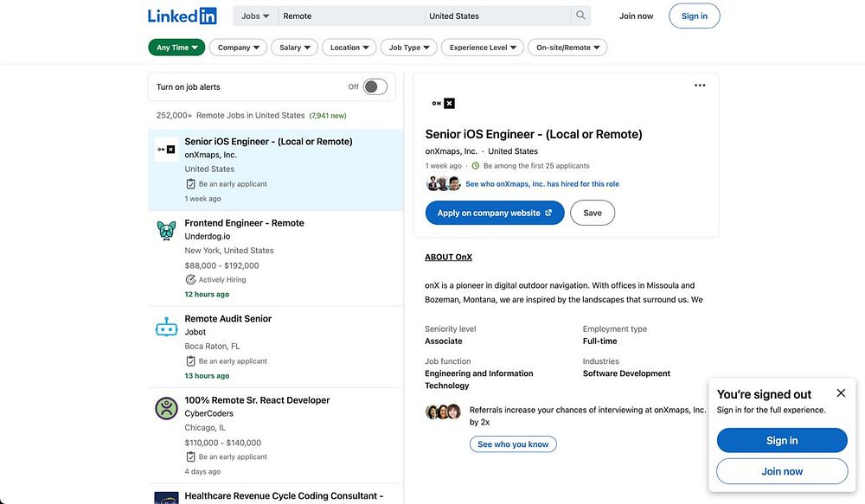Save the Senior iOS Engineer job
The image size is (865, 504).
[593, 213]
